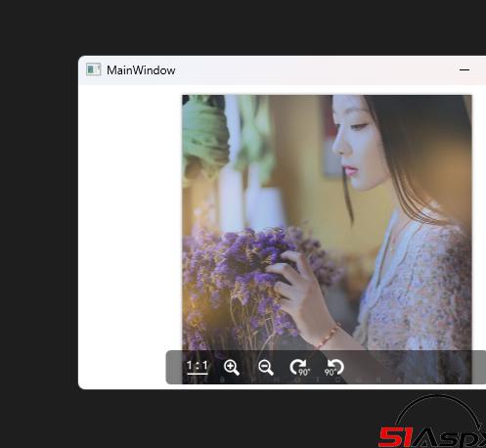Reset image to 1:1 actual size
Screen dimensions: 486x448
198,367
